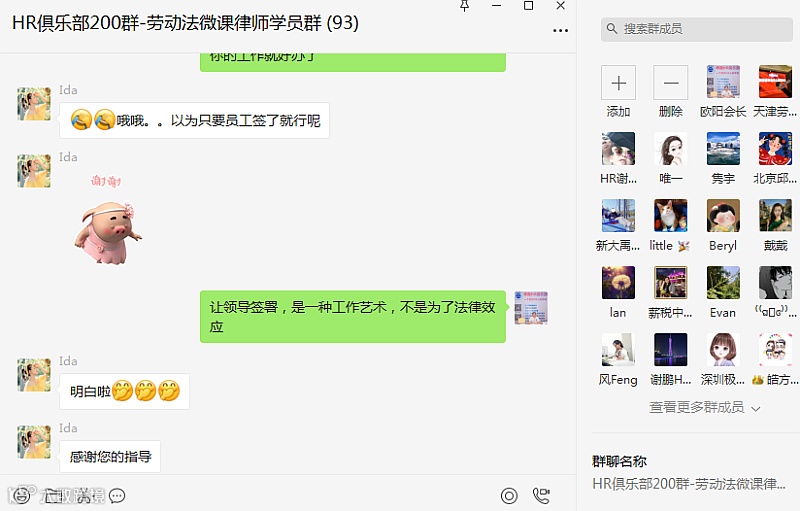View the pink pig 谢谢 sticker
Image resolution: width=800 pixels, height=511 pixels.
(x=107, y=220)
